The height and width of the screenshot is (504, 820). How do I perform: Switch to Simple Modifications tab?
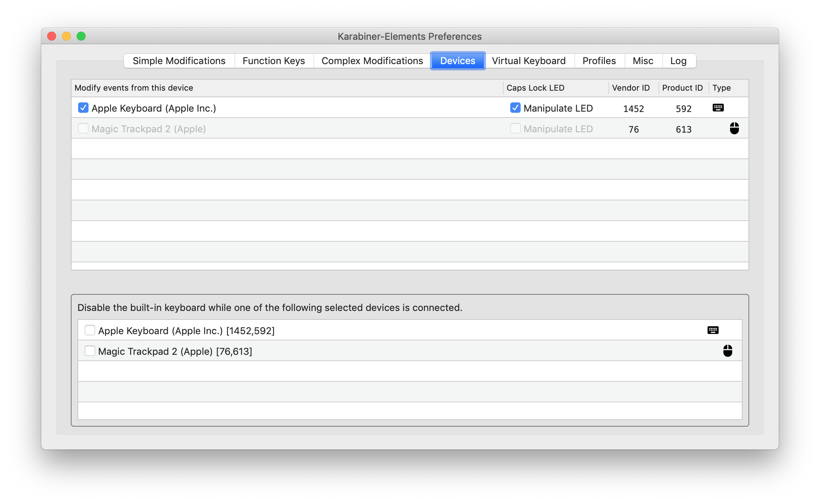point(179,61)
